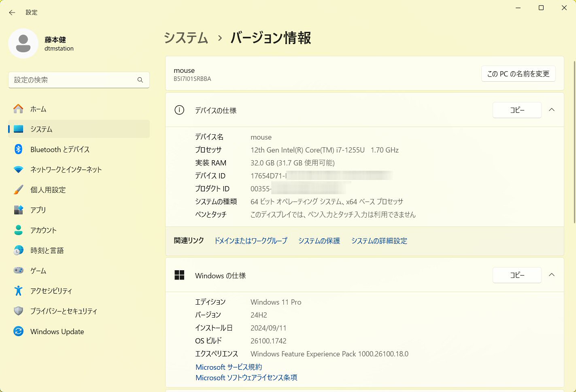Click この PC の名前を変更 button
Screen dimensions: 576x392
tap(518, 74)
